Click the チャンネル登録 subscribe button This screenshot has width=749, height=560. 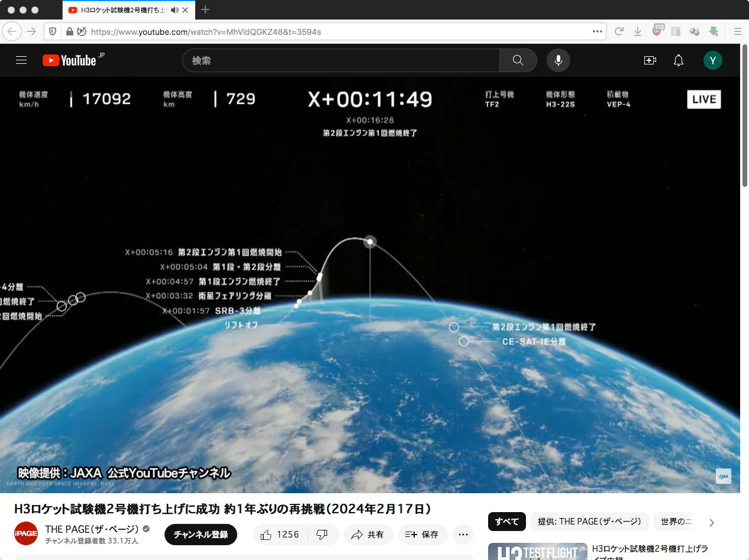201,535
